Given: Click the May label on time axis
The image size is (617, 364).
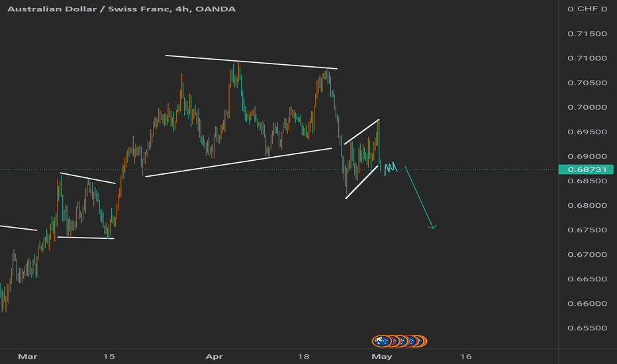Looking at the screenshot, I should (x=382, y=357).
